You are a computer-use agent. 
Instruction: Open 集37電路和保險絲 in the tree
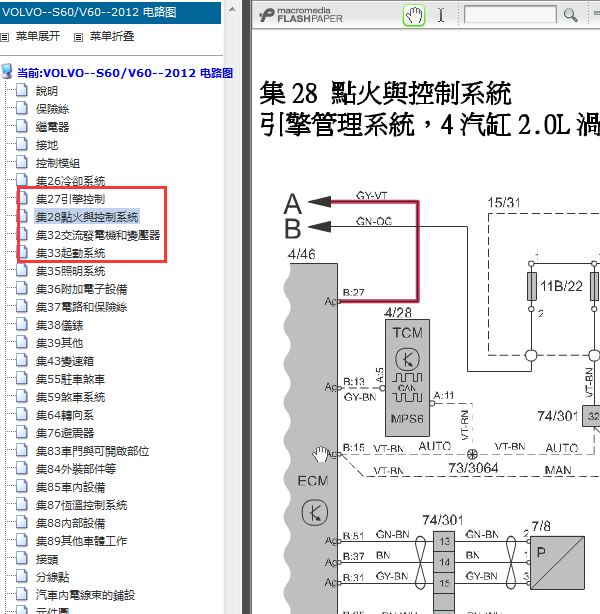click(x=81, y=307)
